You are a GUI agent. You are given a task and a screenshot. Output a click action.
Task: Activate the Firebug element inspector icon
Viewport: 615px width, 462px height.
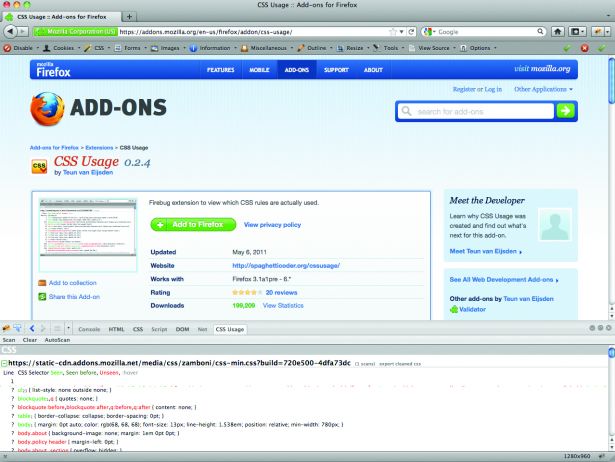tap(18, 329)
